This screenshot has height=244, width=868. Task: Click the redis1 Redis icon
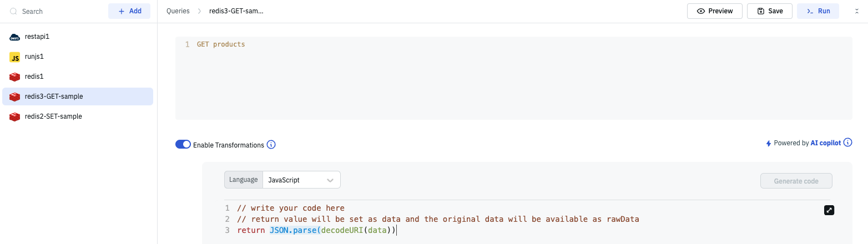[15, 77]
